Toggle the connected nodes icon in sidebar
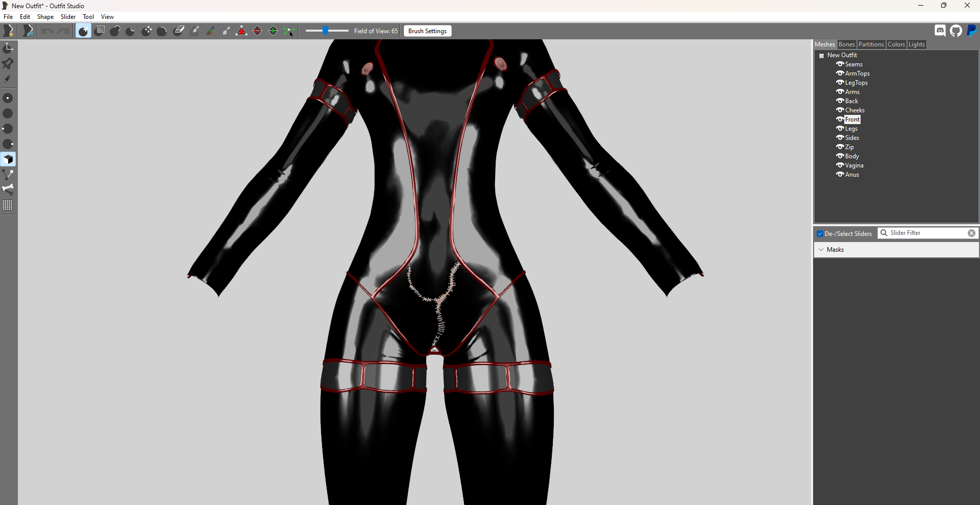Screen dimensions: 980x505 [8, 175]
